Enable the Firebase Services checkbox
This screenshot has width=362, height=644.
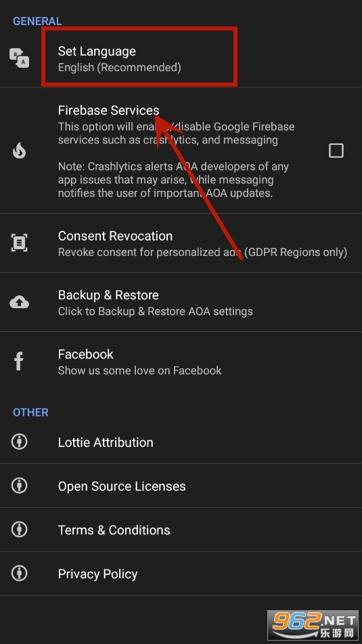[336, 151]
